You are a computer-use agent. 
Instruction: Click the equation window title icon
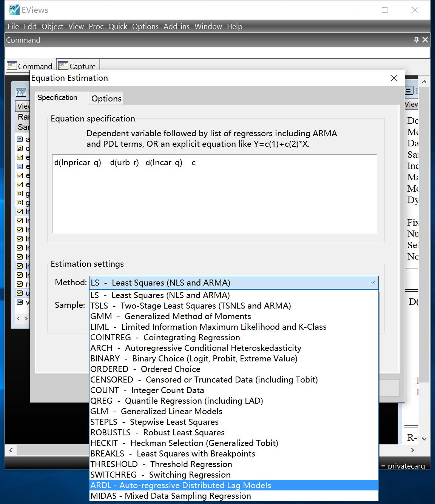click(x=409, y=91)
